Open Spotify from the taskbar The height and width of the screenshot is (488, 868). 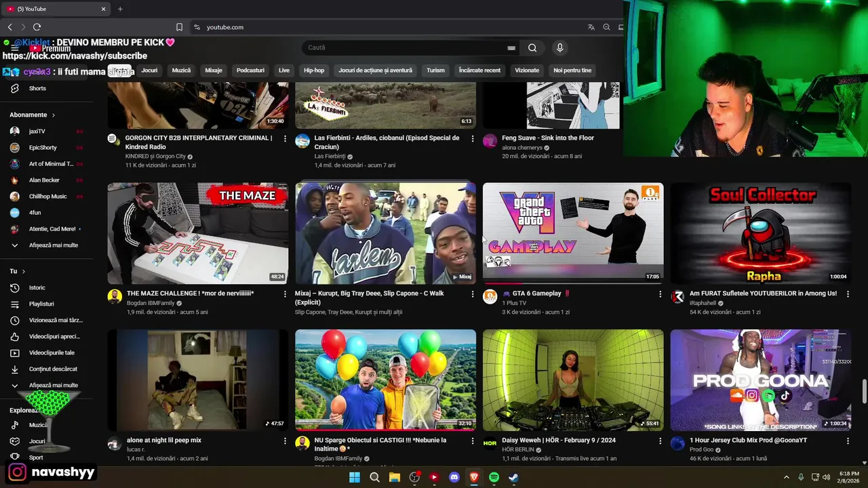[x=494, y=477]
